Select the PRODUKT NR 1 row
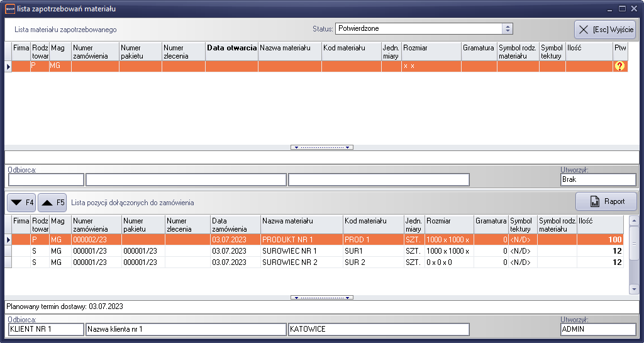This screenshot has width=644, height=343. pyautogui.click(x=302, y=240)
